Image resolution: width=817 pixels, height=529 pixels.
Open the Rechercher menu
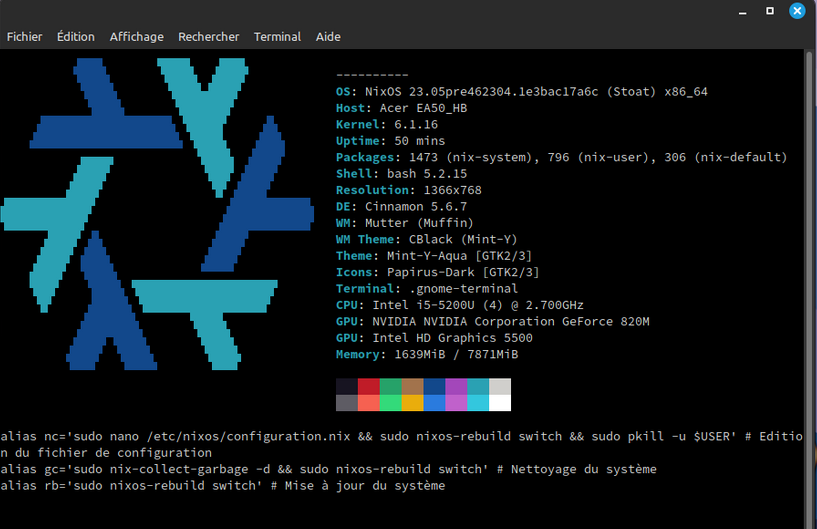click(209, 37)
